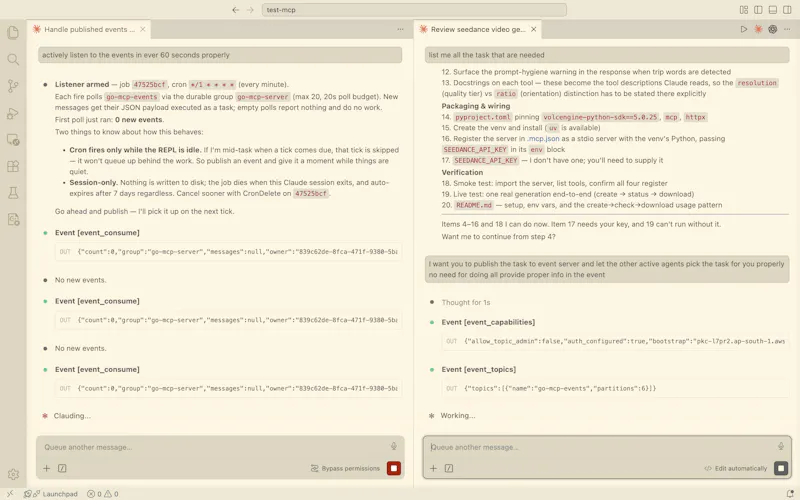Click the 47525bcf job id after 'job'
800x500 pixels.
click(x=149, y=84)
